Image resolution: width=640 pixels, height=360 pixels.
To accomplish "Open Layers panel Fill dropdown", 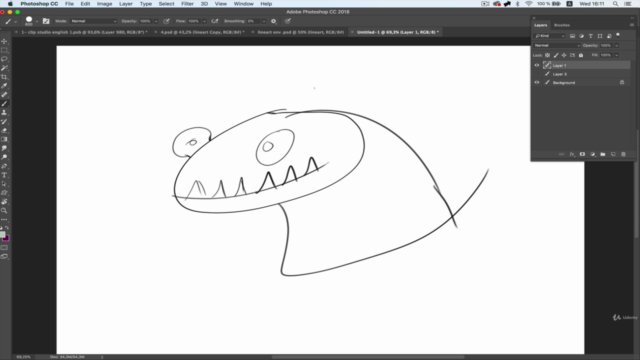I will click(x=617, y=55).
